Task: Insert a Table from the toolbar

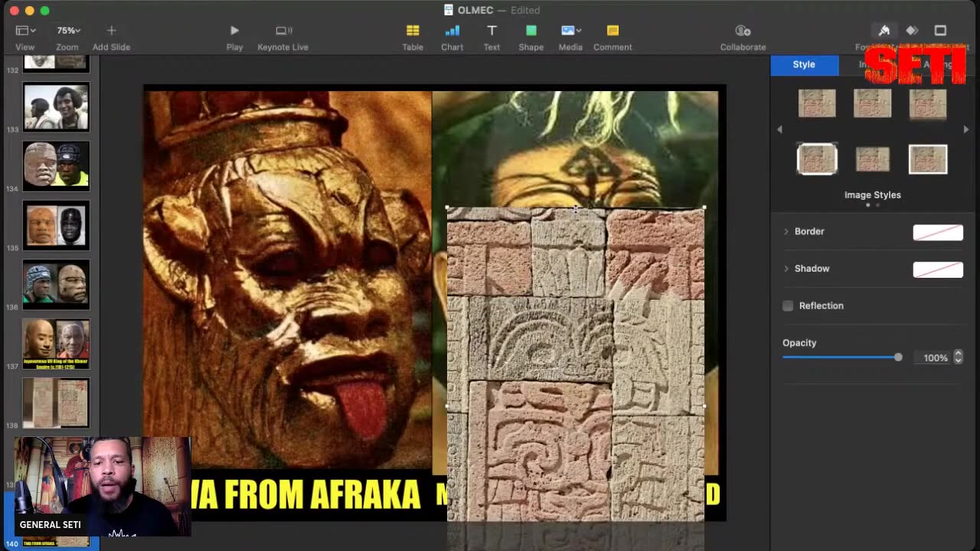Action: tap(413, 31)
